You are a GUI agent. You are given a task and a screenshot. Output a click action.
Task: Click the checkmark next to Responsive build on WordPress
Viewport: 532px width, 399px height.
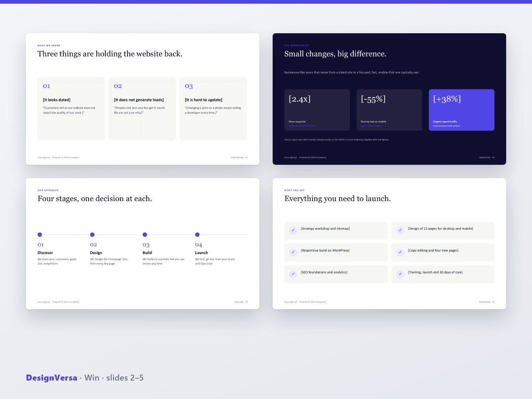[293, 252]
